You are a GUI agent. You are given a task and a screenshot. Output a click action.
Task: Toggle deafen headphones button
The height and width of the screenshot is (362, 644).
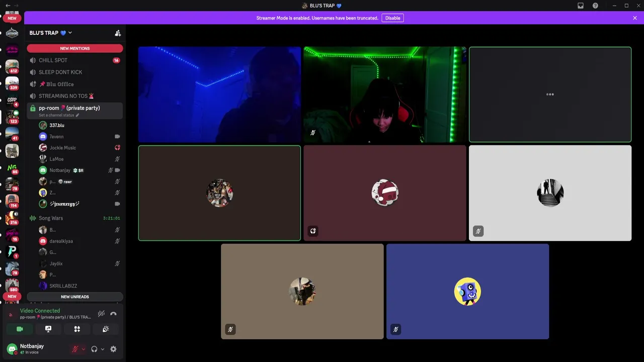tap(94, 349)
